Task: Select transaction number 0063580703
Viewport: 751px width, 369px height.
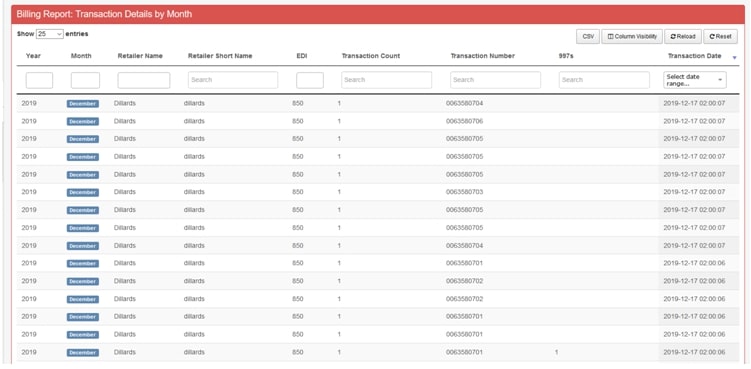Action: (464, 192)
